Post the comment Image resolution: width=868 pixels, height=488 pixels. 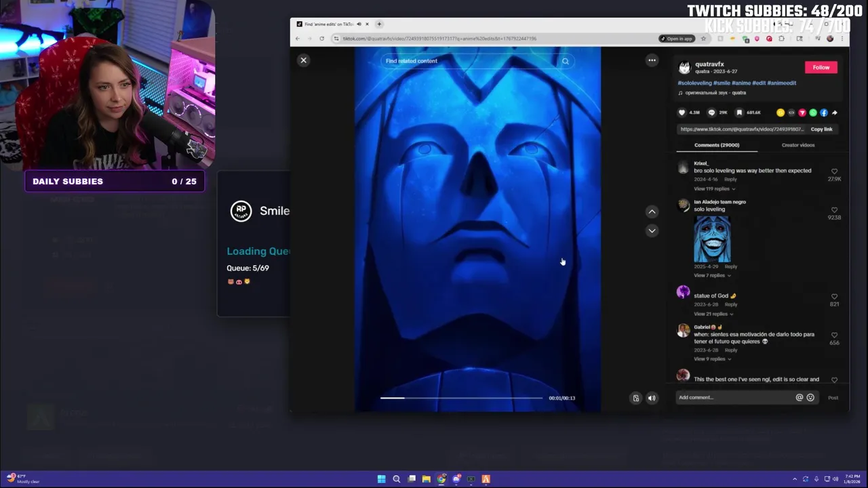coord(833,397)
